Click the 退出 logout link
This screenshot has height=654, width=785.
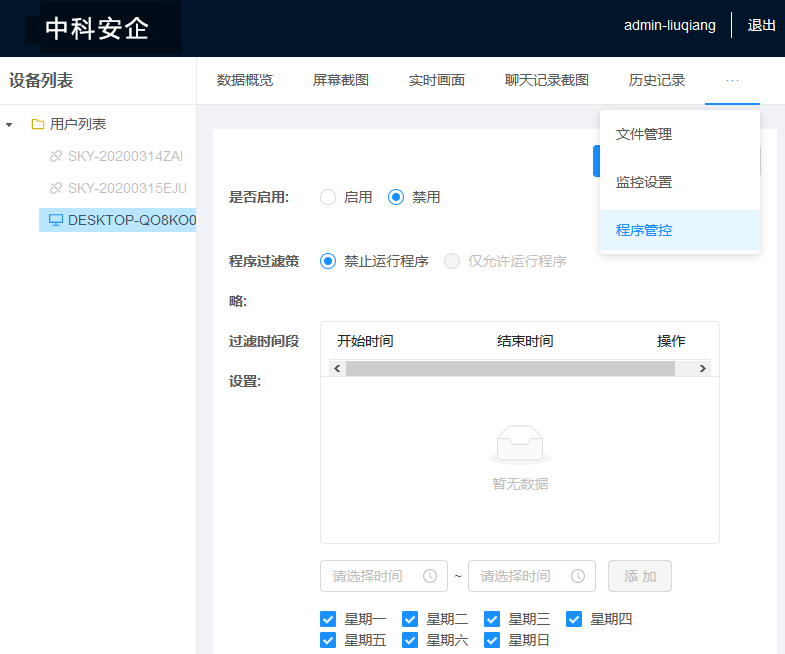761,25
